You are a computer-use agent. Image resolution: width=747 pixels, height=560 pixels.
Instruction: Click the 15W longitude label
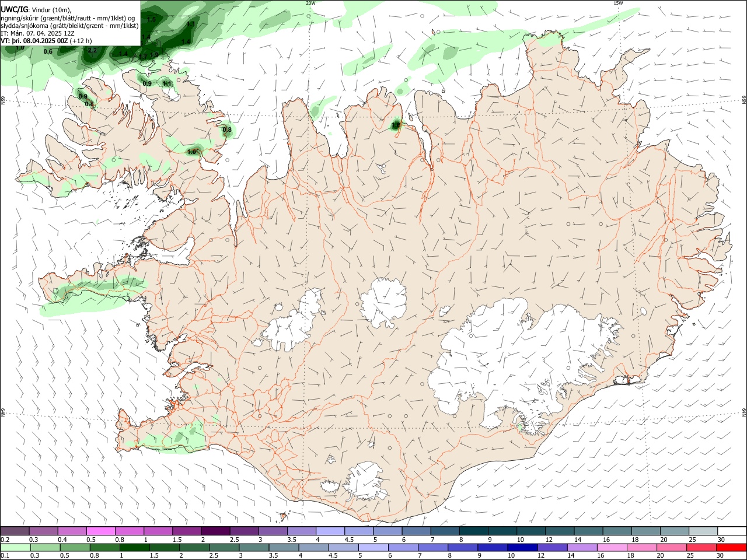[619, 3]
